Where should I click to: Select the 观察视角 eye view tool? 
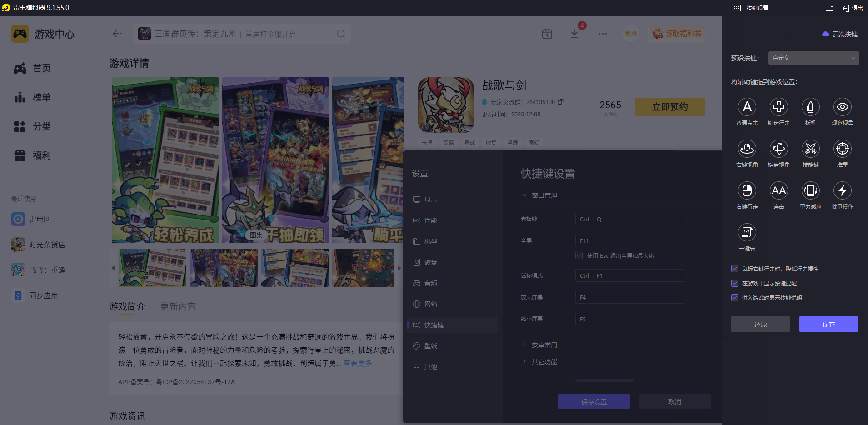[x=842, y=107]
